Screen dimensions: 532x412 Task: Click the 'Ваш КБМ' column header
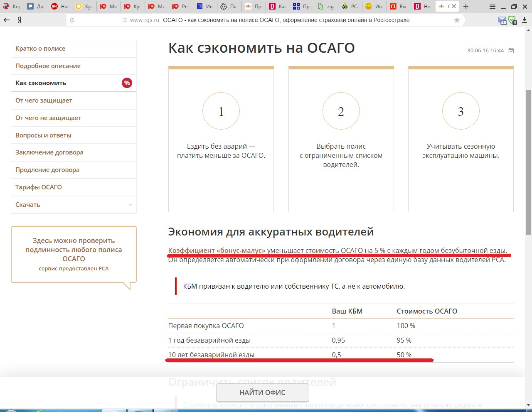[x=347, y=311]
